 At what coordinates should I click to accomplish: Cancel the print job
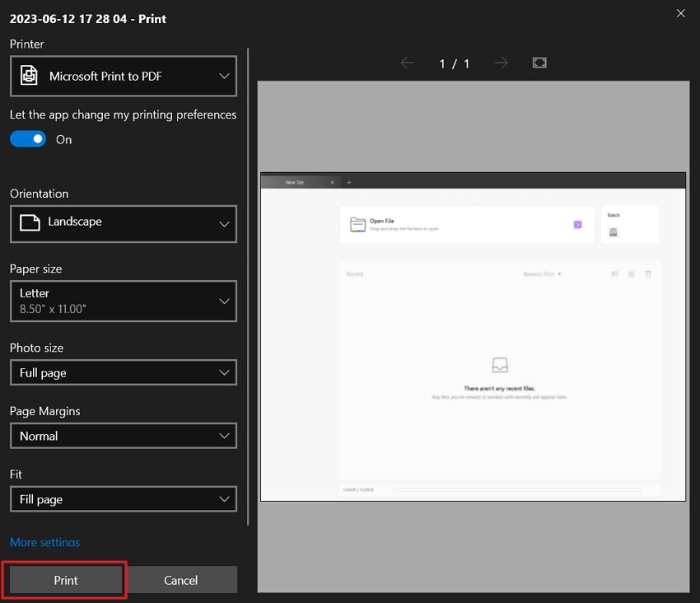(x=180, y=580)
